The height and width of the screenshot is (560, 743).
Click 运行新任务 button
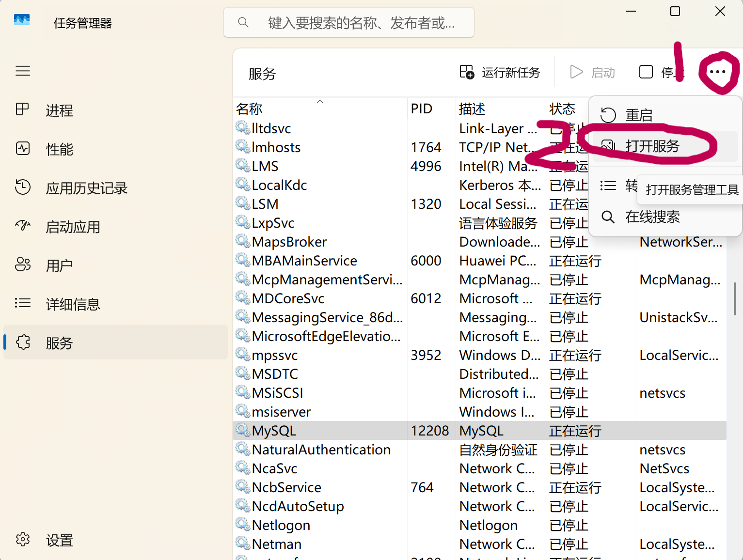point(500,73)
